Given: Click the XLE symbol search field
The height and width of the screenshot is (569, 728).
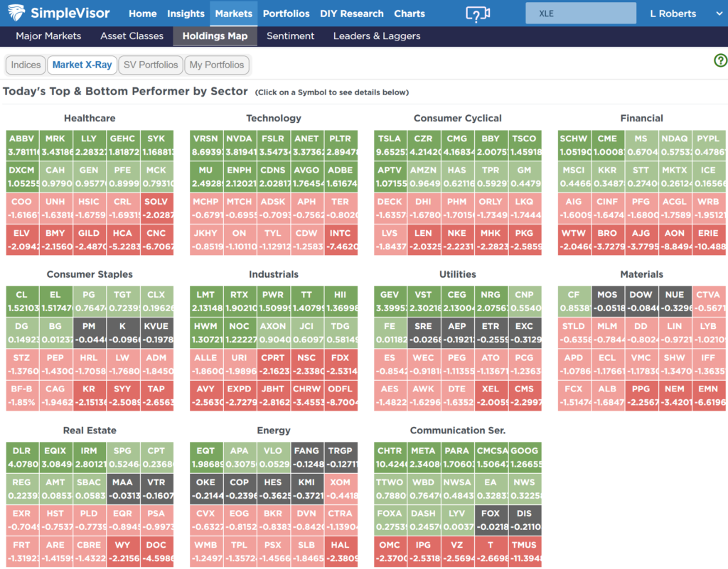Looking at the screenshot, I should point(581,13).
